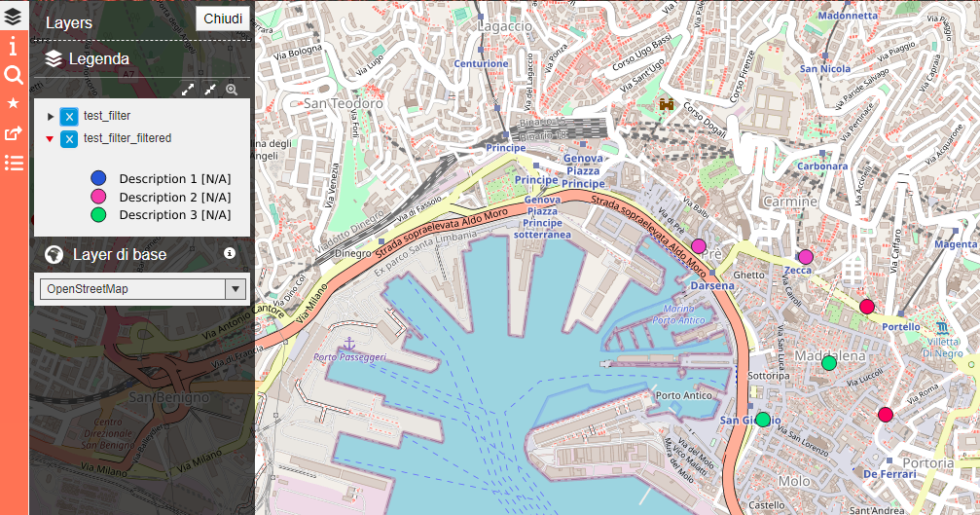Image resolution: width=980 pixels, height=515 pixels.
Task: Click the share/permalink icon
Action: [13, 133]
